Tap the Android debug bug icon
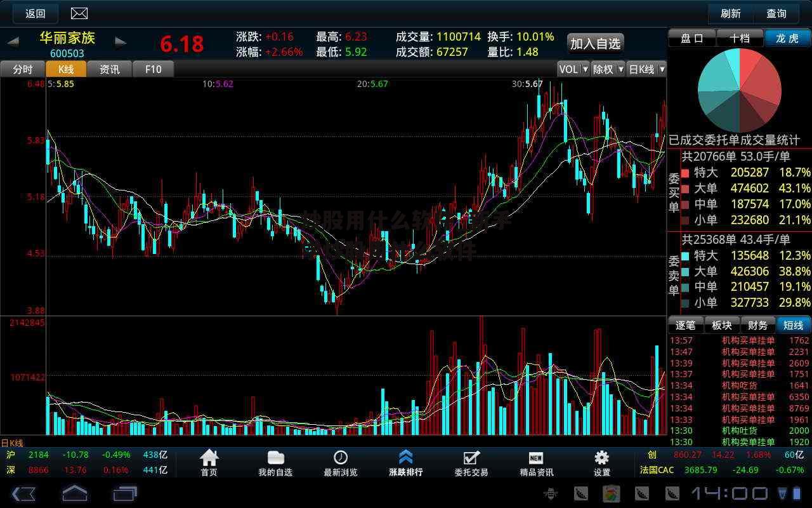 tap(551, 493)
